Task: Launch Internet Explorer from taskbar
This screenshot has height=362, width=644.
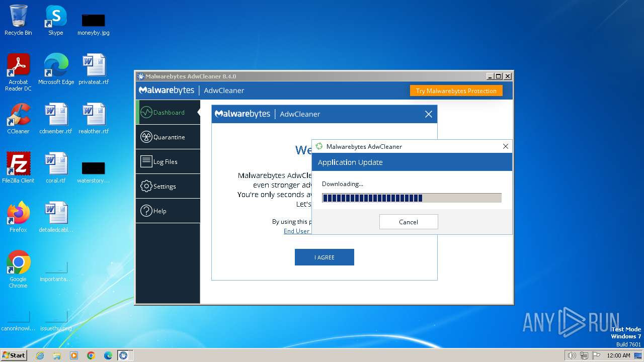Action: pyautogui.click(x=40, y=355)
